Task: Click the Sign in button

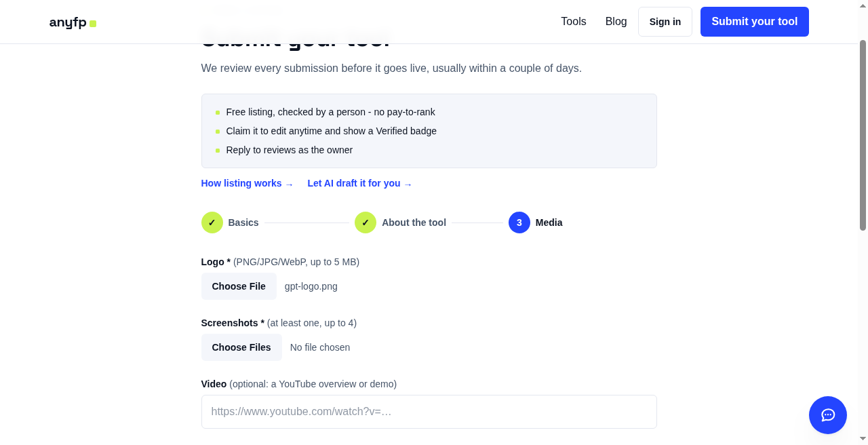Action: click(665, 22)
